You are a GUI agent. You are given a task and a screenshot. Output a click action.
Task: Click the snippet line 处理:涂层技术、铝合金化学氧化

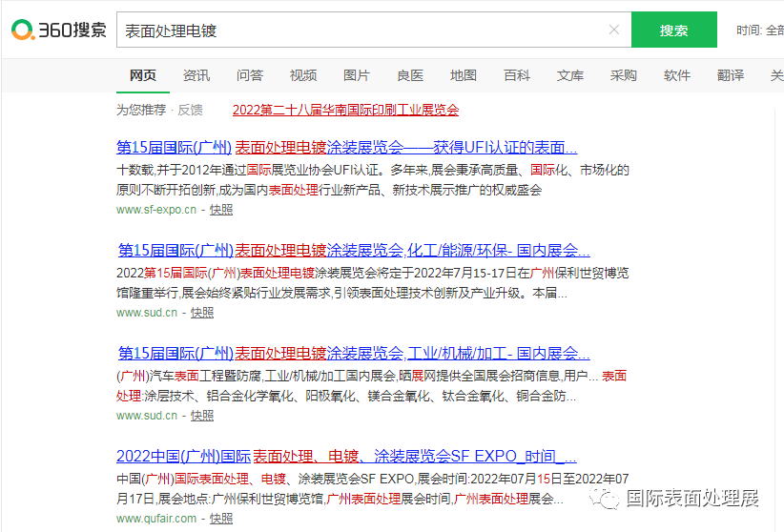click(x=346, y=397)
